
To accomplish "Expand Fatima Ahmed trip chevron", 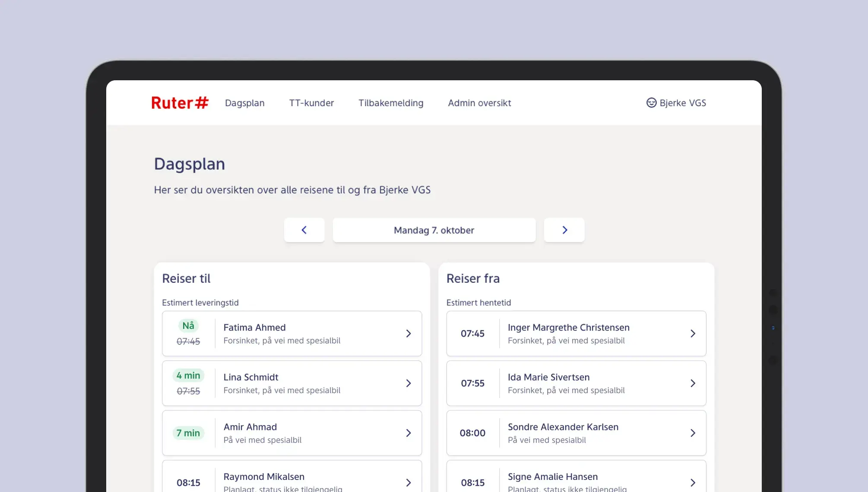I will coord(408,334).
